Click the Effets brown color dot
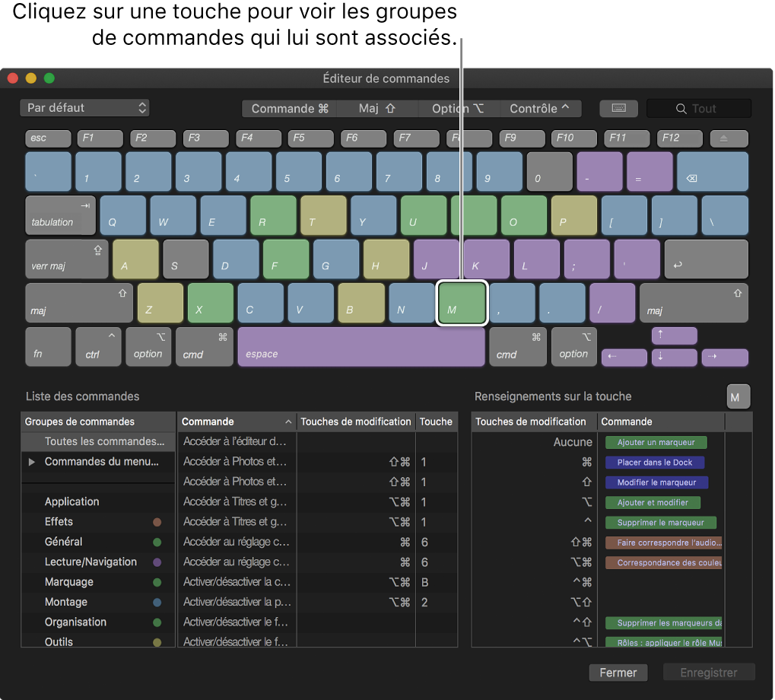This screenshot has height=700, width=775. (157, 522)
